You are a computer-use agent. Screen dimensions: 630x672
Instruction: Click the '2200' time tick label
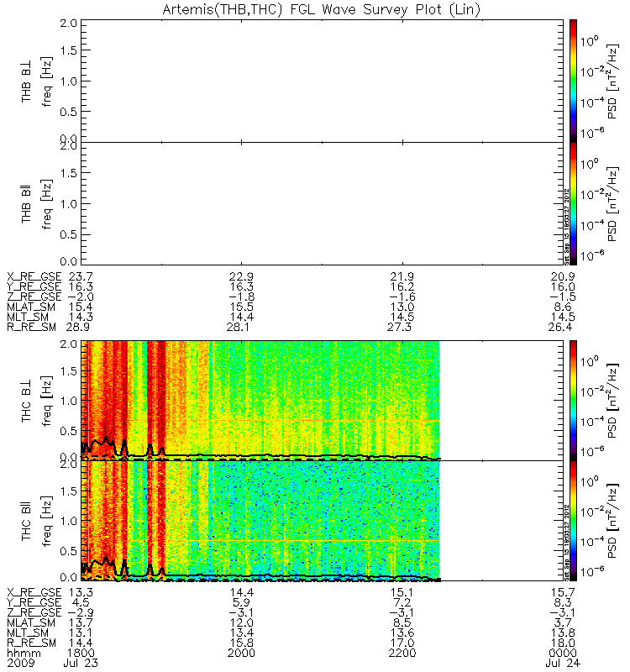402,654
